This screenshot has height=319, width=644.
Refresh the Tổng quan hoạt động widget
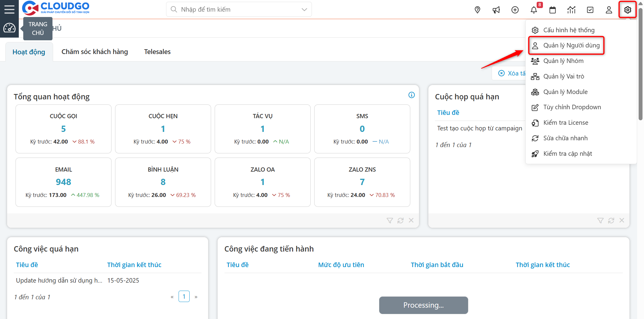coord(400,221)
